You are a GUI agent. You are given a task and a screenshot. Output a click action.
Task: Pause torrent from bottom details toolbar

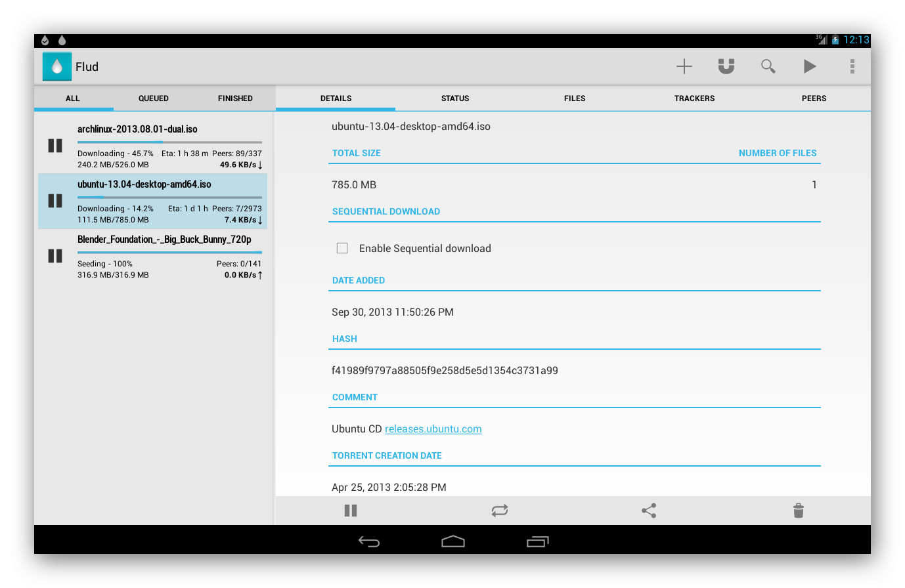[x=351, y=511]
